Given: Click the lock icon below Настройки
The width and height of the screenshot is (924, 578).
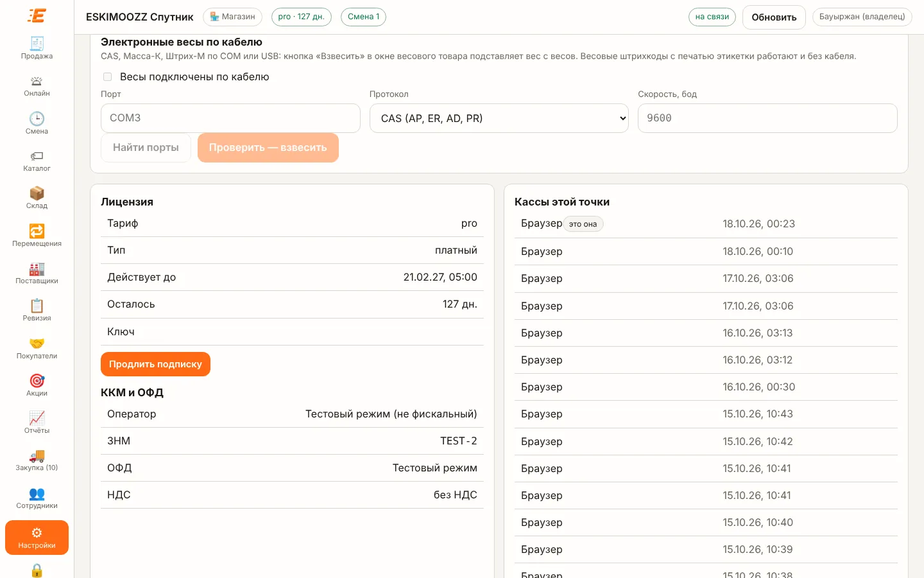Looking at the screenshot, I should [37, 570].
